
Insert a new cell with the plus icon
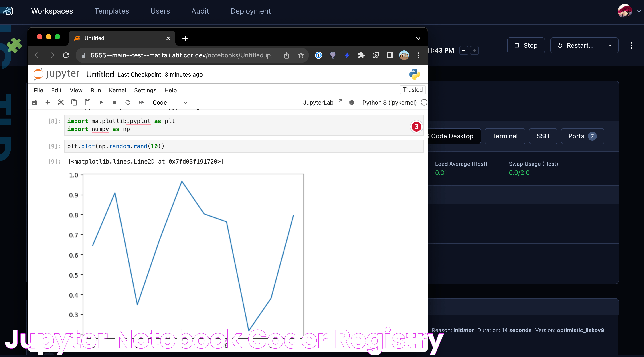coord(47,103)
